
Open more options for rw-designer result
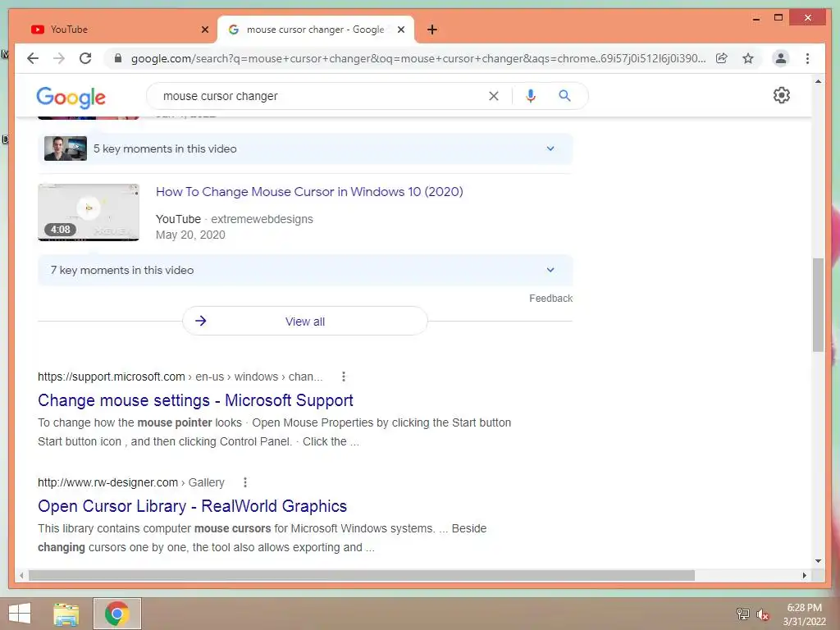(244, 482)
